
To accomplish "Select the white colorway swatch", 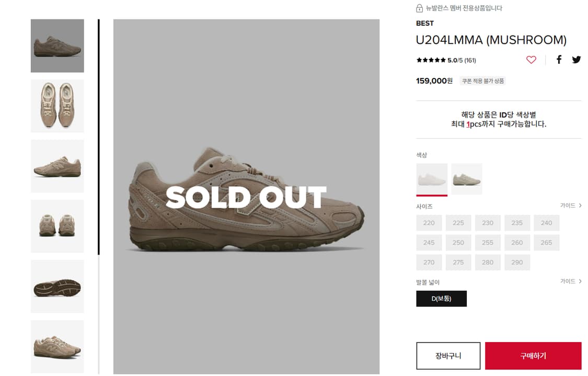I will pyautogui.click(x=432, y=179).
